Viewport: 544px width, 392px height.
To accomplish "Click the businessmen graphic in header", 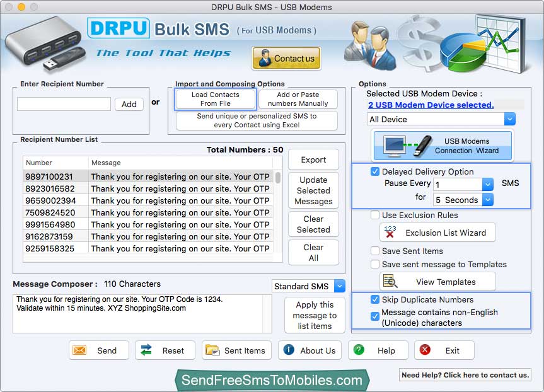I will coord(370,45).
